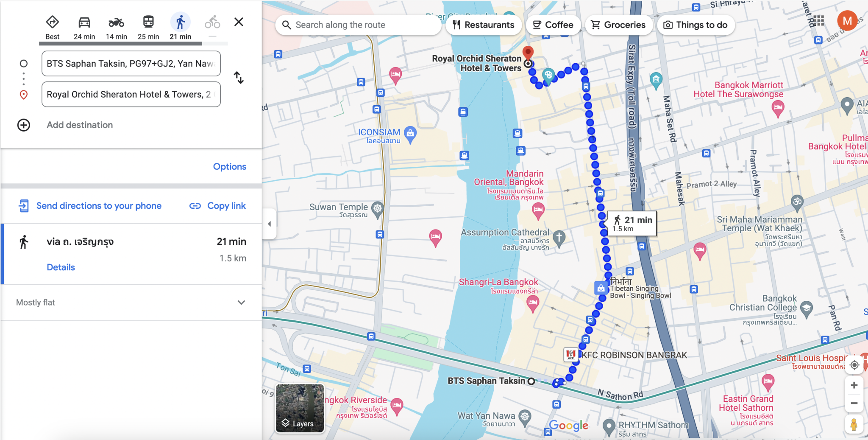Zoom in on the map

click(854, 385)
